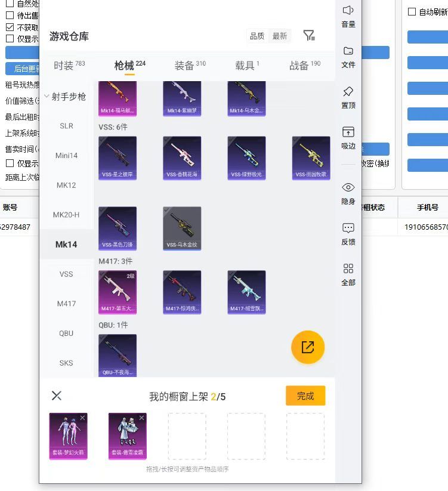Select the Mk14-紫幽梦 skin
The image size is (448, 491).
pos(182,98)
